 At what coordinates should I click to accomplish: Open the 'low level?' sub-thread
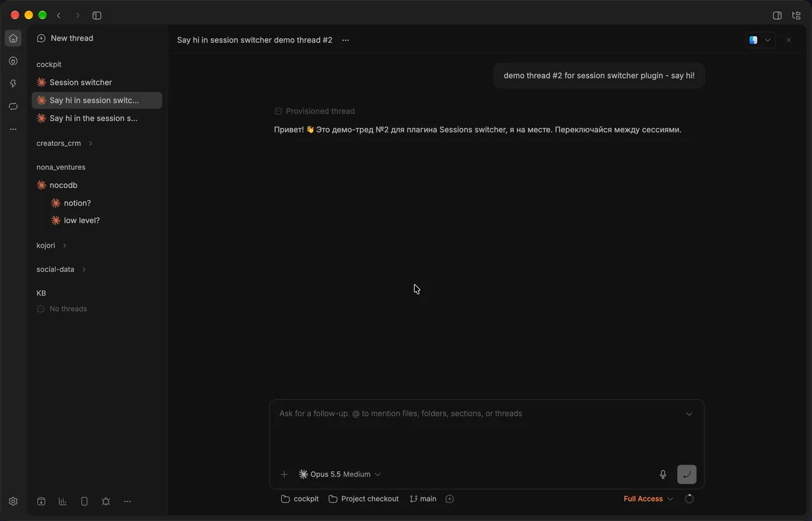click(x=105, y=221)
